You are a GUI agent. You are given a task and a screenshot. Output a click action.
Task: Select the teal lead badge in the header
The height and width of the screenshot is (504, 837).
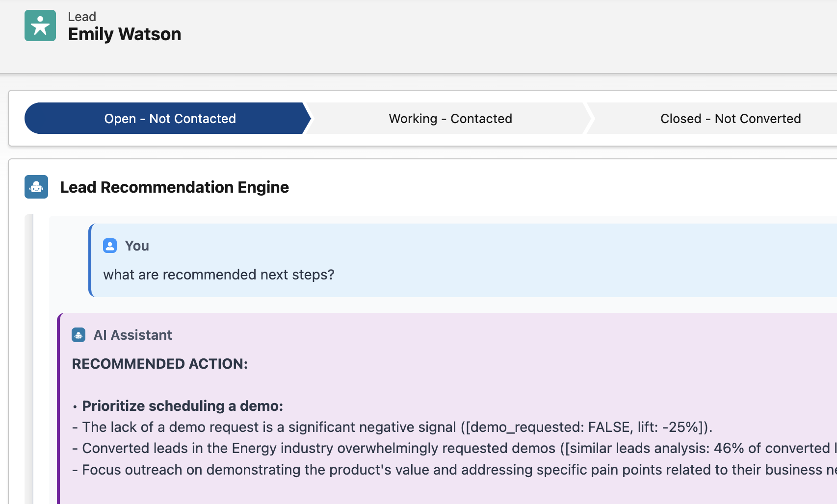(x=40, y=25)
